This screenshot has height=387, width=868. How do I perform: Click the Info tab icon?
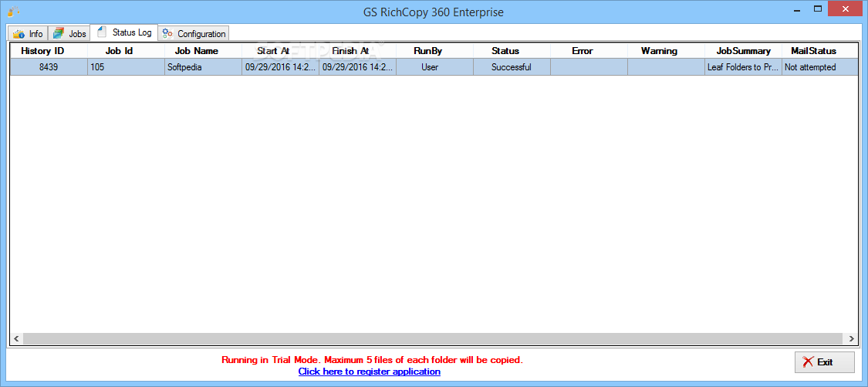[19, 34]
